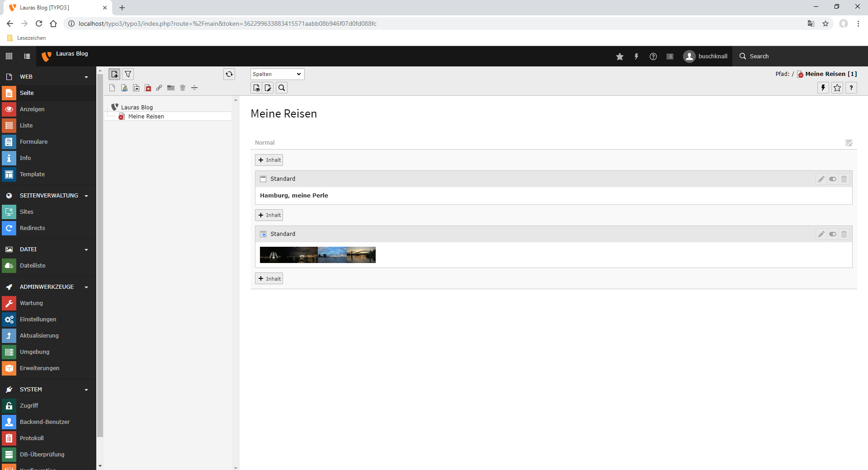
Task: Reload the page tree
Action: [x=229, y=74]
